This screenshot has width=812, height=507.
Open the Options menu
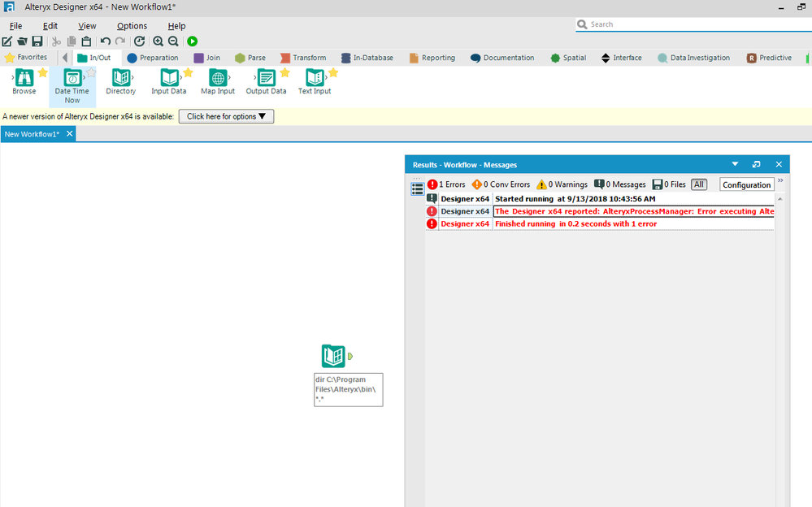132,26
